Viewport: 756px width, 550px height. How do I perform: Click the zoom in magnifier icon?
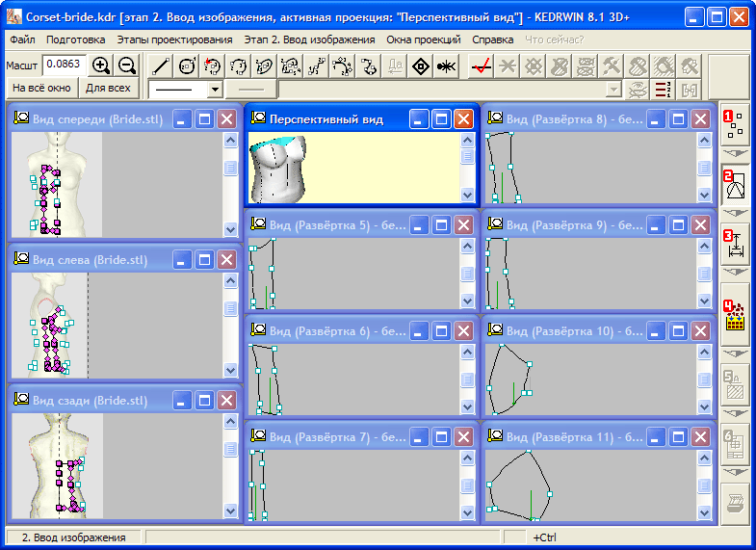(100, 65)
